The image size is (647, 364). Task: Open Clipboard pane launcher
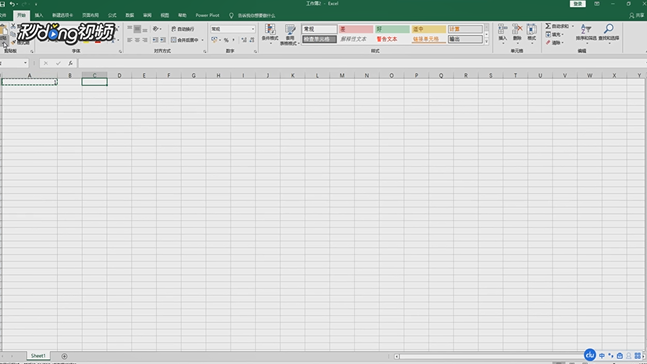(x=31, y=52)
